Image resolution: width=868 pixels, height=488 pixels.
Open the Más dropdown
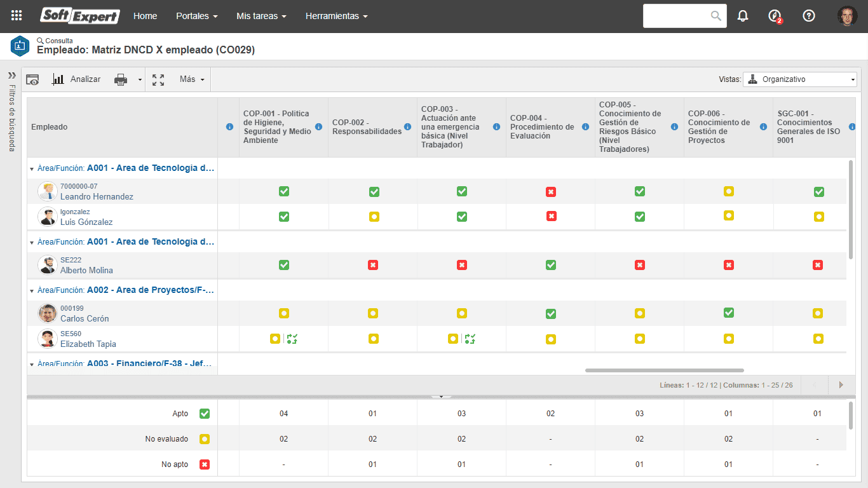(192, 79)
